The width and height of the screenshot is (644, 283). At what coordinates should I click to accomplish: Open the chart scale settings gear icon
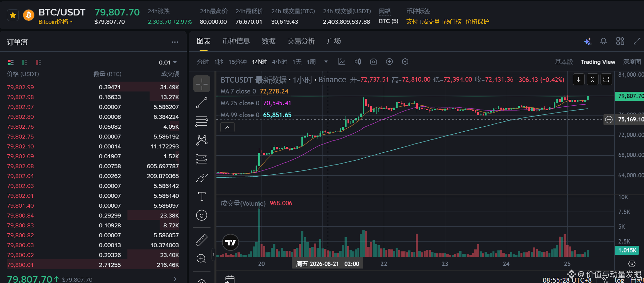tap(632, 264)
